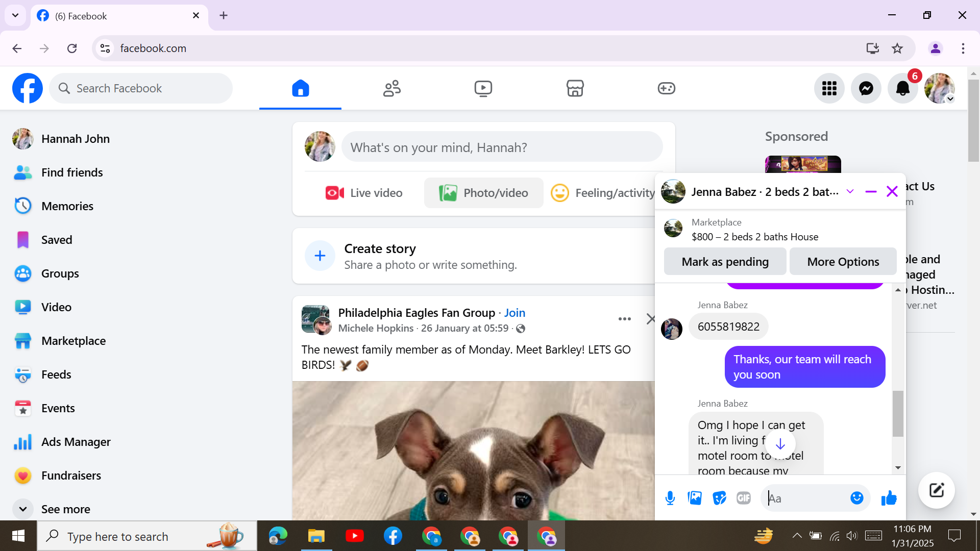View notifications bell
Viewport: 980px width, 551px height.
tap(903, 88)
